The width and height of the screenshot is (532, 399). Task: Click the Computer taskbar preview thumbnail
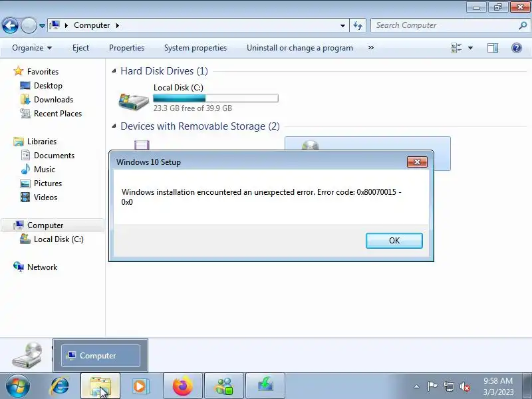pos(100,355)
